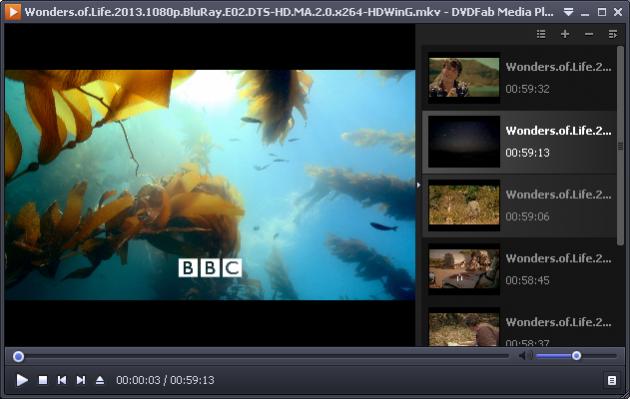Image resolution: width=630 pixels, height=399 pixels.
Task: Add a file with the plus icon
Action: tap(565, 34)
